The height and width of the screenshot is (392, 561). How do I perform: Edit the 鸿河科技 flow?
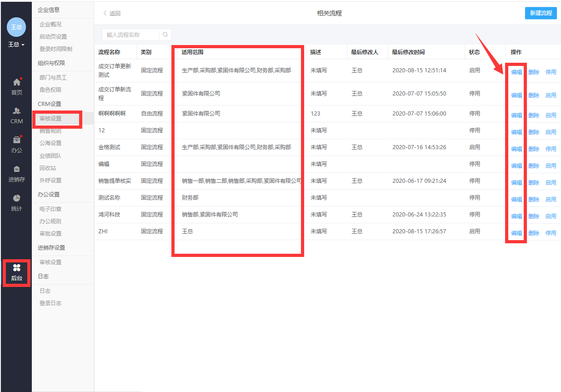pos(516,216)
